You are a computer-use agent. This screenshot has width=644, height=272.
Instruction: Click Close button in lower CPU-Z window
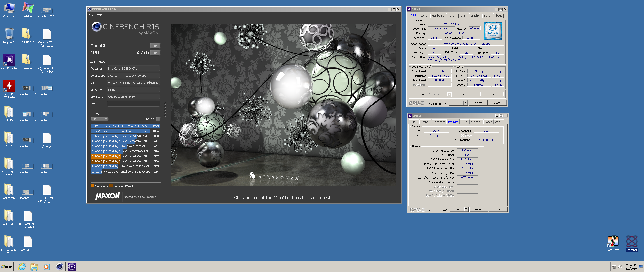pyautogui.click(x=498, y=209)
